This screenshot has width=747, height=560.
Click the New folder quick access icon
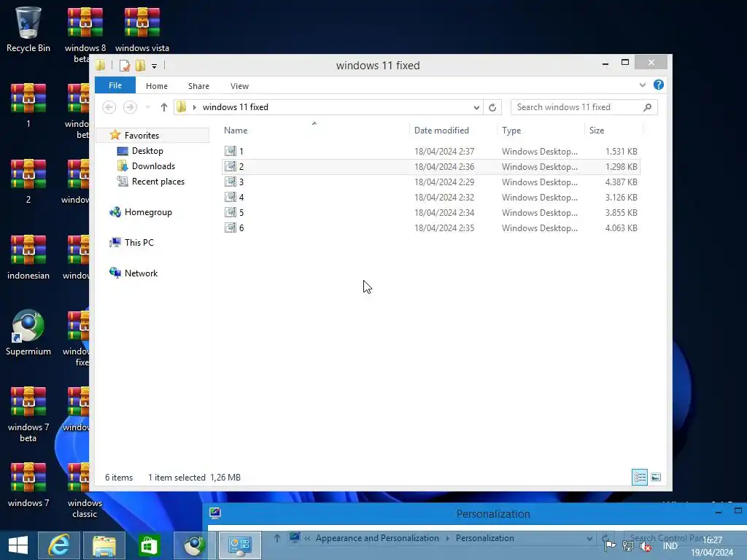click(x=141, y=65)
